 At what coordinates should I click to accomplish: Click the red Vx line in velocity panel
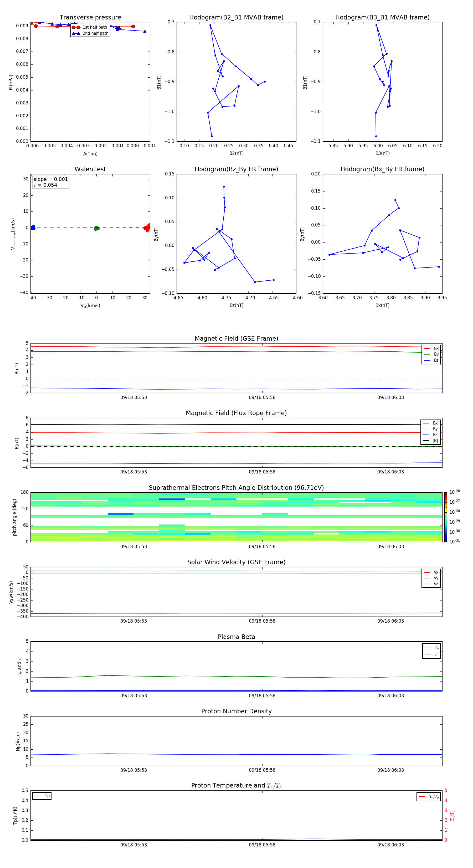pos(236,613)
